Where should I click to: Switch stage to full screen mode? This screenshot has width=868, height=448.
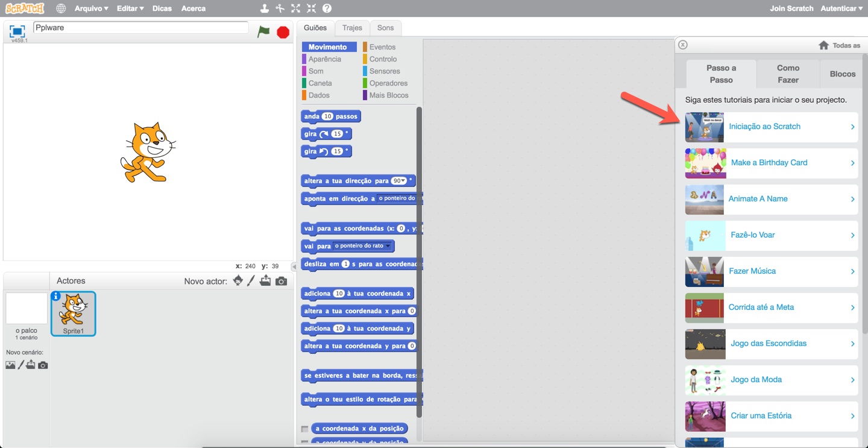pyautogui.click(x=17, y=31)
